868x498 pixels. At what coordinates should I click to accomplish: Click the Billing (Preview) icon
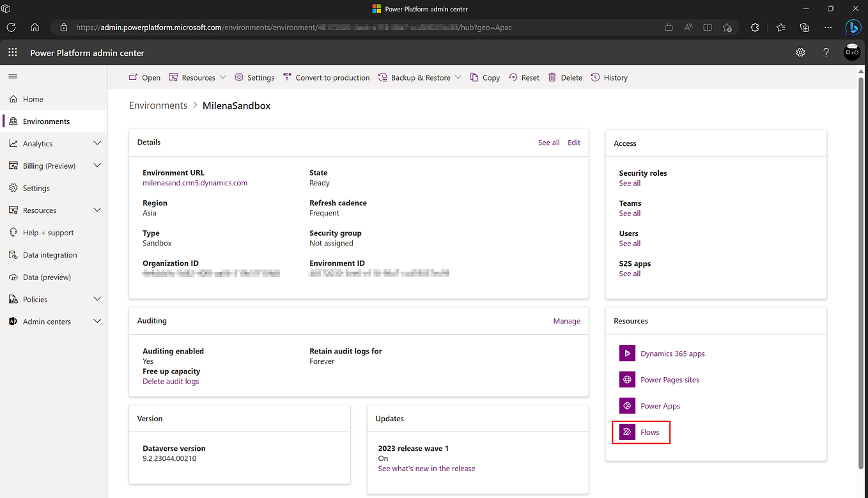click(x=13, y=166)
